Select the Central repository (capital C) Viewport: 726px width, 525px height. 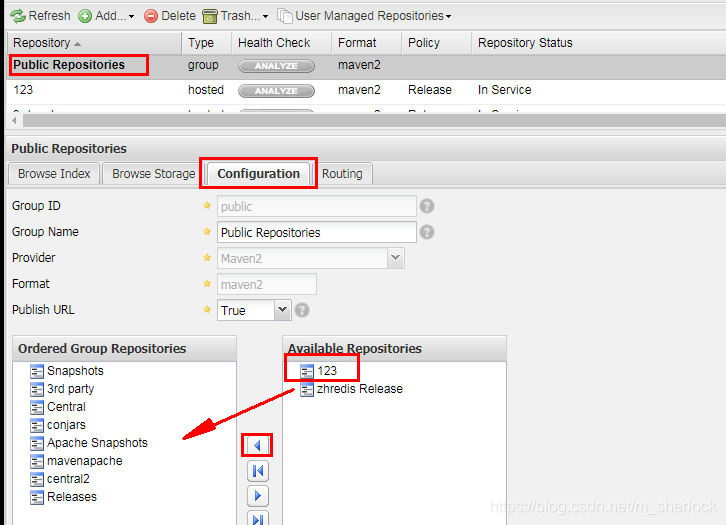click(66, 407)
